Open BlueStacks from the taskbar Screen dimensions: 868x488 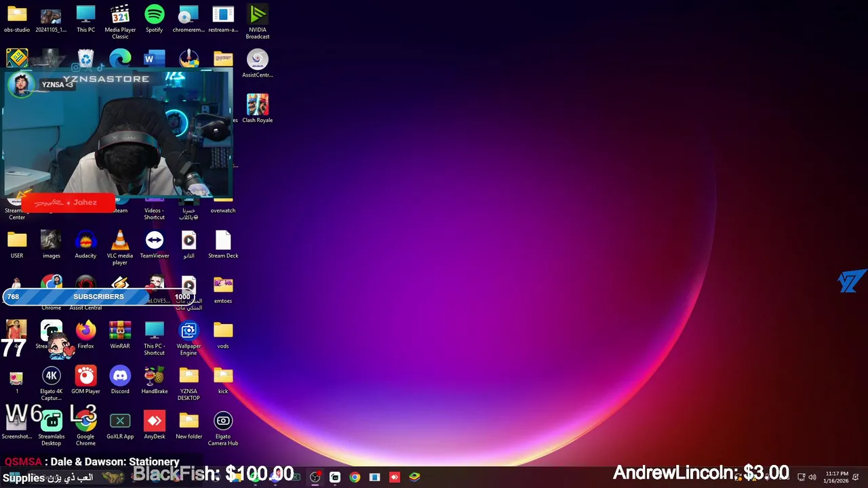[414, 477]
